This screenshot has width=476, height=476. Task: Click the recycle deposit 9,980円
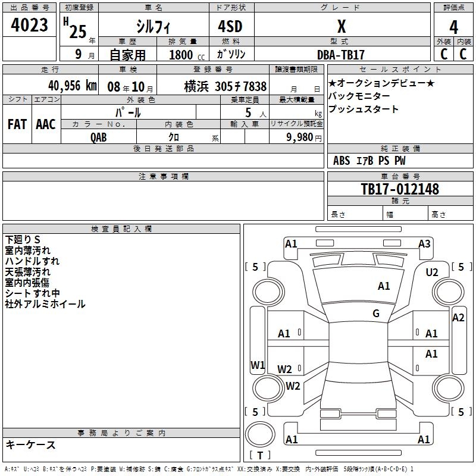tap(304, 137)
